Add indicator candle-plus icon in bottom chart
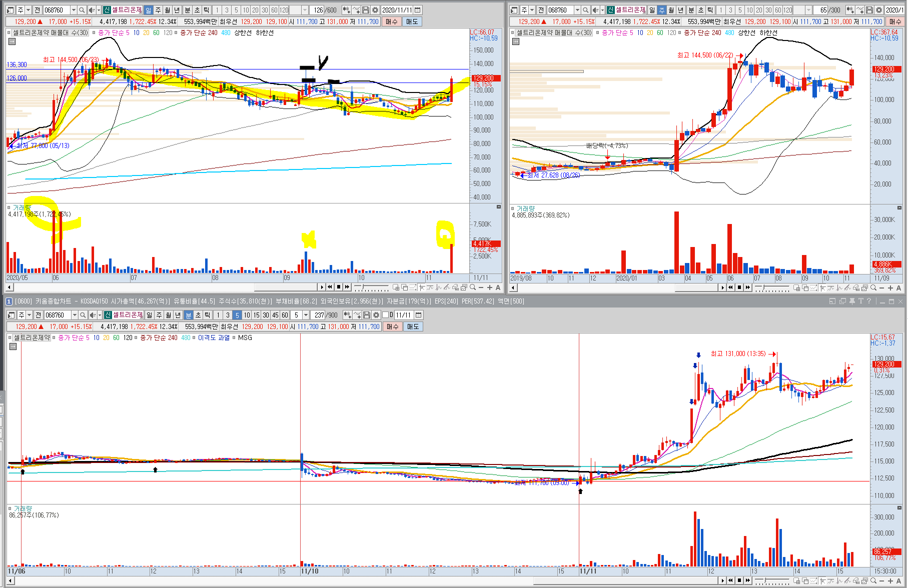Image resolution: width=908 pixels, height=588 pixels. click(x=347, y=315)
